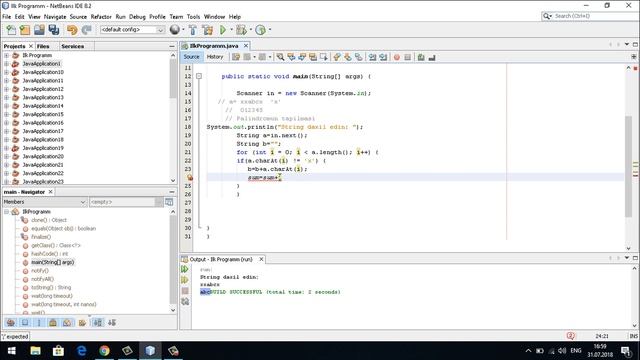640x360 pixels.
Task: Click the Clean and Build icon
Action: (208, 30)
